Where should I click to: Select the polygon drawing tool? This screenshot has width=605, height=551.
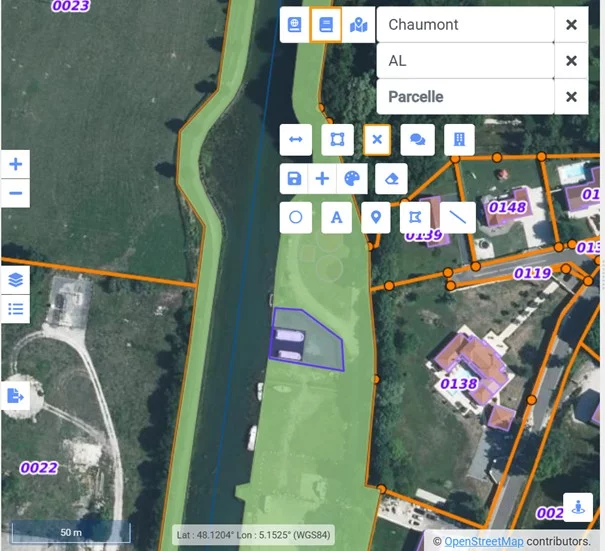coord(415,216)
